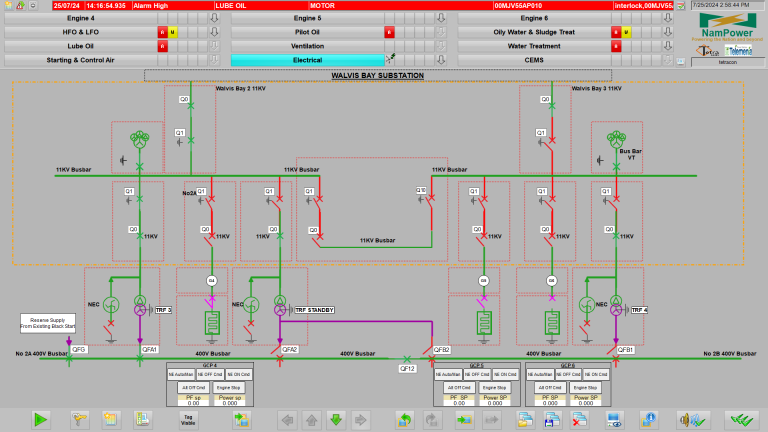Click the Tag Visible toolbar button
This screenshot has width=768, height=432.
point(188,419)
